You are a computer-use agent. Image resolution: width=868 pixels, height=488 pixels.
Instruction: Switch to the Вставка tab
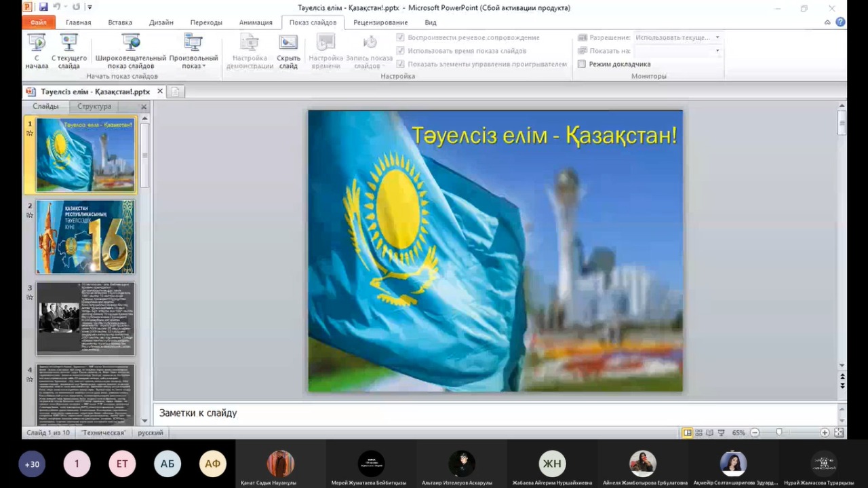click(x=120, y=22)
